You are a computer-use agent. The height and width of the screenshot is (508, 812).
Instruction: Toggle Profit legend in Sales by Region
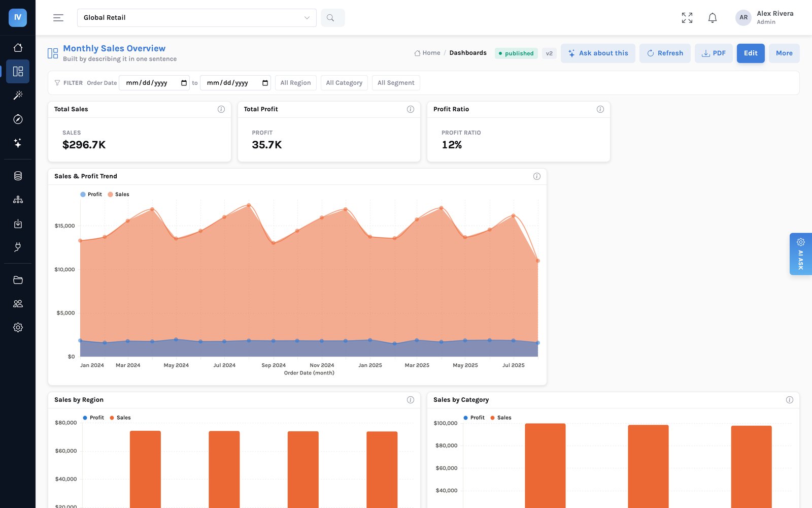[93, 418]
